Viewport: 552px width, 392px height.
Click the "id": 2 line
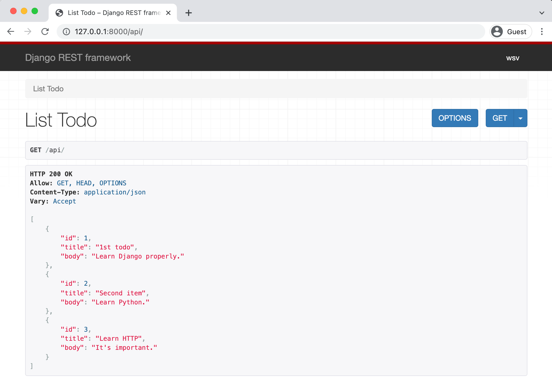76,284
